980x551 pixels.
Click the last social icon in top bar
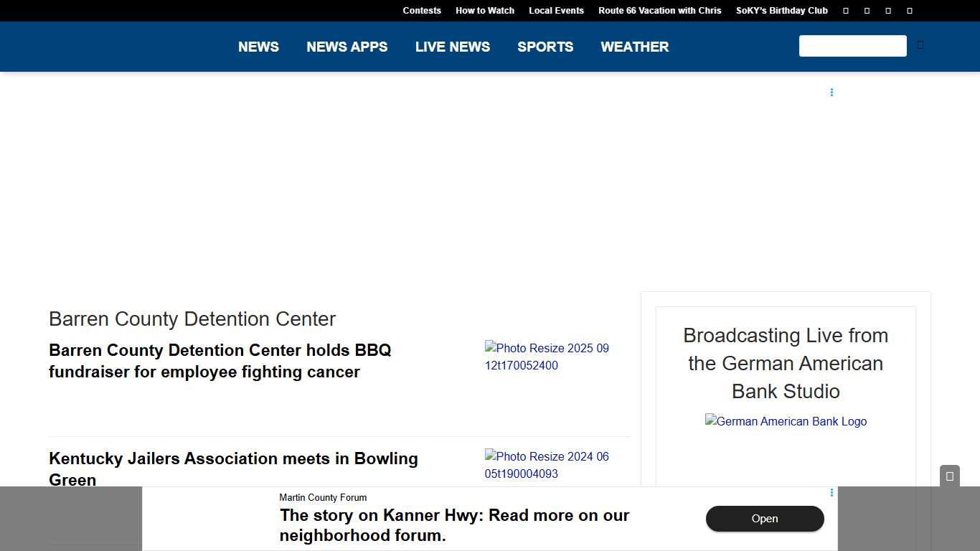point(910,11)
